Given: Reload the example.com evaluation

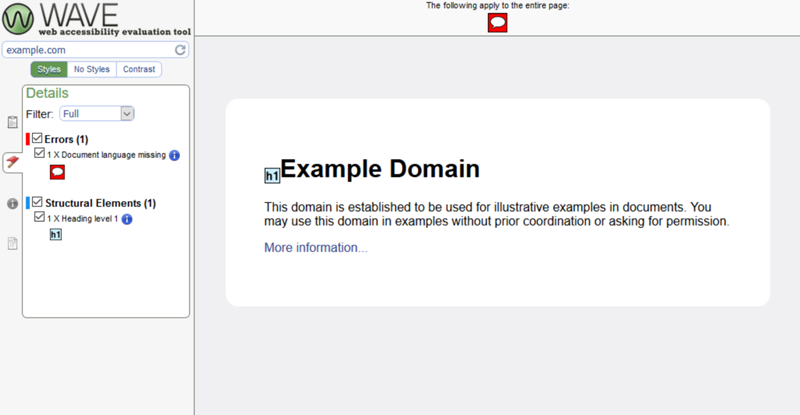Looking at the screenshot, I should pos(180,50).
